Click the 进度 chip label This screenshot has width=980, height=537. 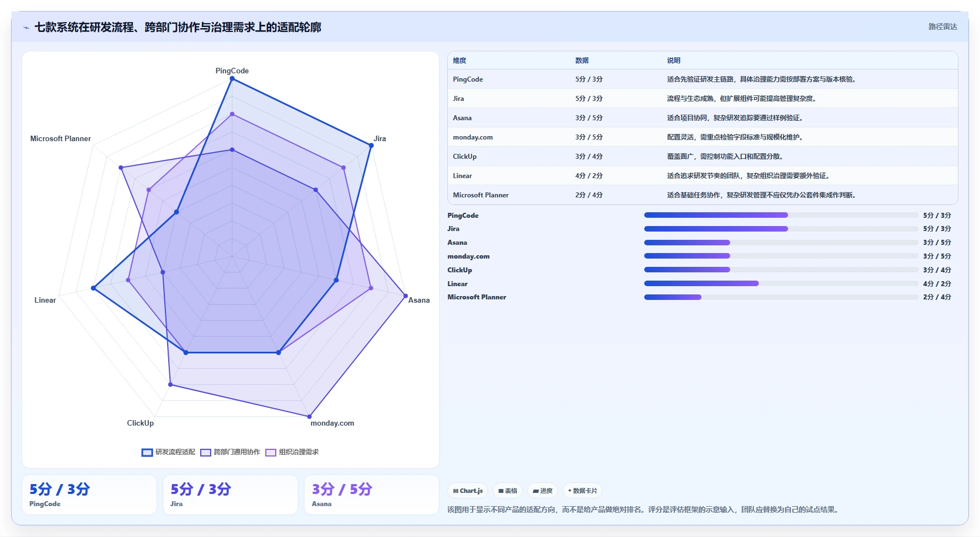coord(546,491)
